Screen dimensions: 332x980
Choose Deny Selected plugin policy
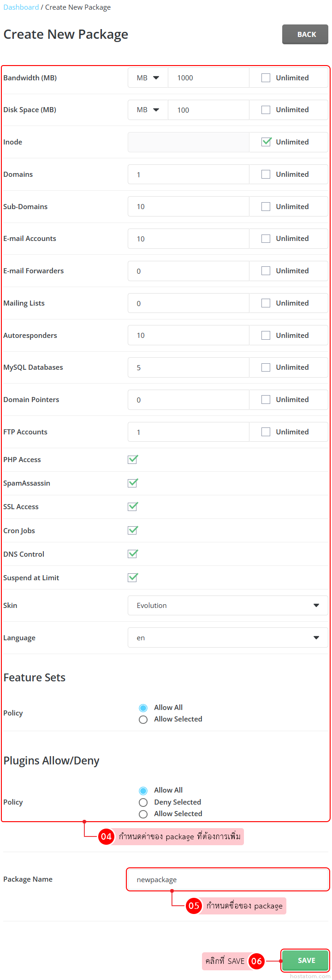point(143,802)
